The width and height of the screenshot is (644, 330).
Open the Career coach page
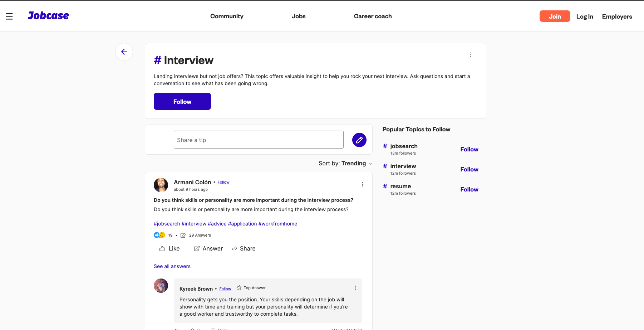pyautogui.click(x=373, y=16)
